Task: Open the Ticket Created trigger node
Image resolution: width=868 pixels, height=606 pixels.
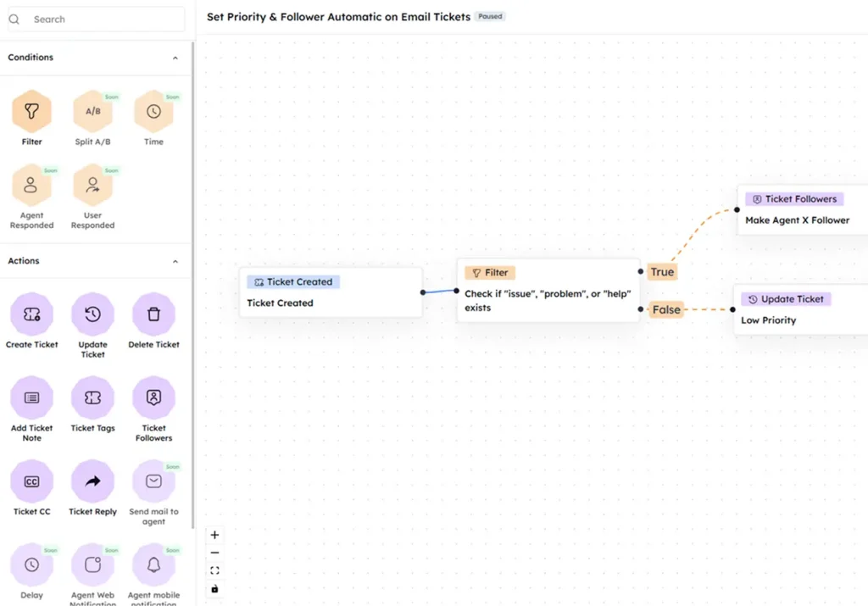Action: 331,292
